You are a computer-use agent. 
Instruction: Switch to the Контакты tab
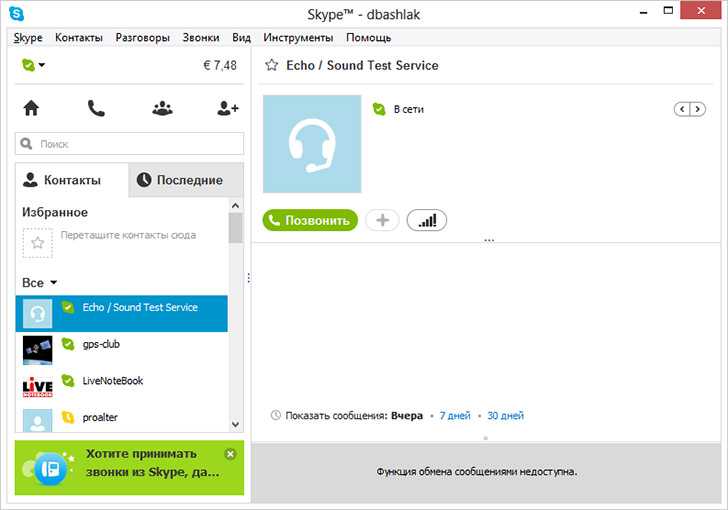pyautogui.click(x=72, y=180)
